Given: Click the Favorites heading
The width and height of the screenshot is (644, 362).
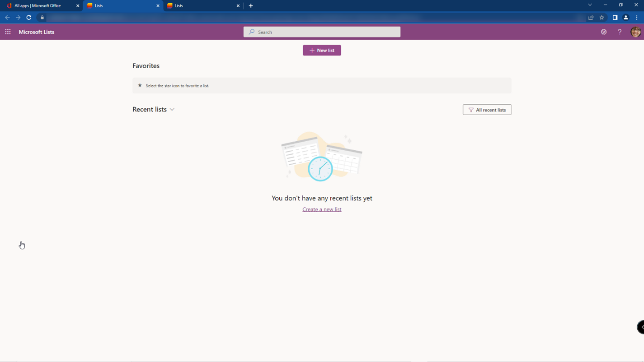Looking at the screenshot, I should (x=146, y=66).
